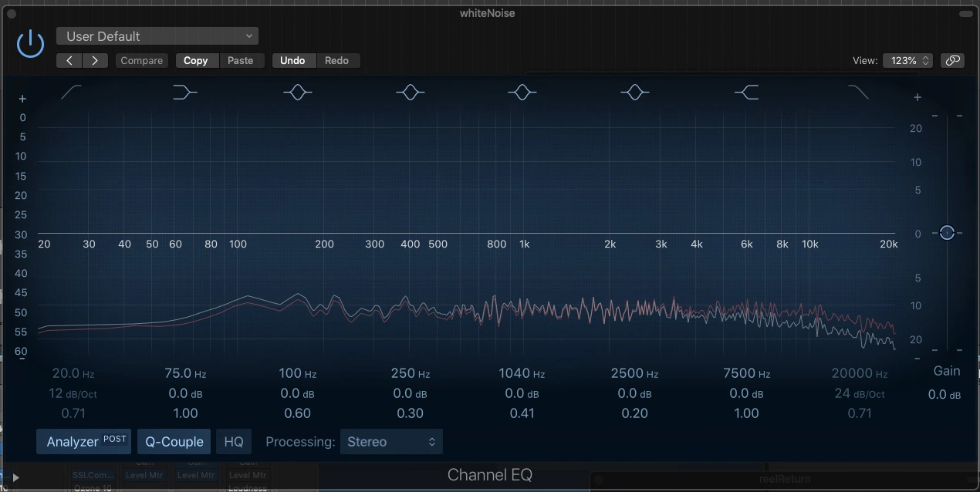Enable the low cut filter band icon
980x492 pixels.
[72, 93]
